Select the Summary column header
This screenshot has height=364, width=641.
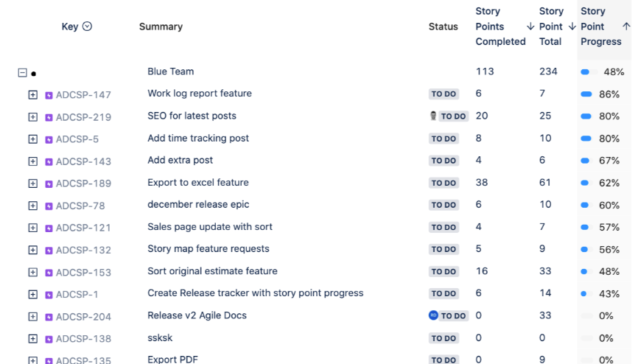point(161,27)
